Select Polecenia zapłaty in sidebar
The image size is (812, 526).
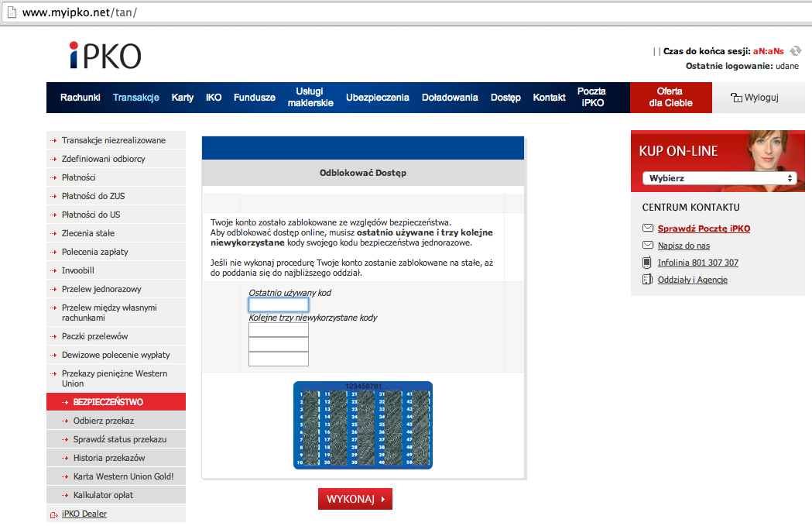pyautogui.click(x=116, y=252)
